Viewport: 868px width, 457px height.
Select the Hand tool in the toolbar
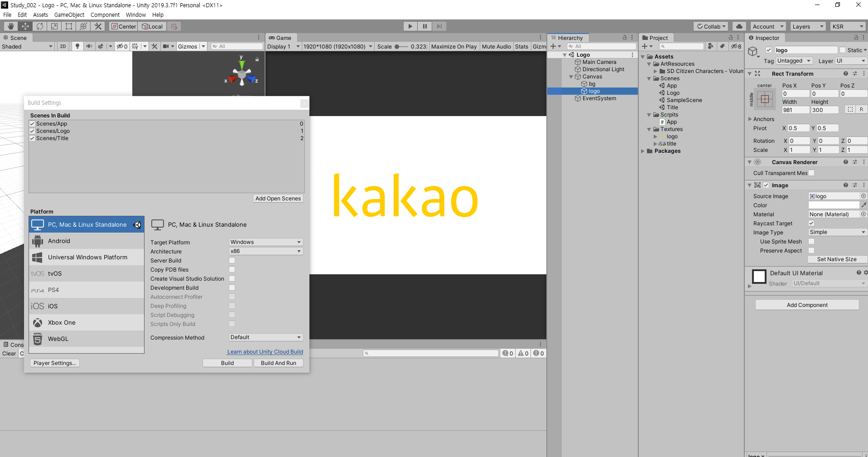(11, 26)
